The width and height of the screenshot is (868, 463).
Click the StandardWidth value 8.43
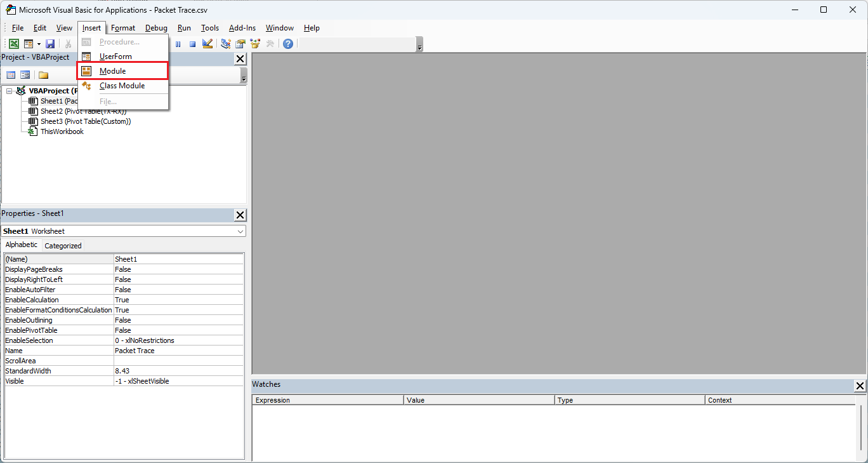click(178, 371)
